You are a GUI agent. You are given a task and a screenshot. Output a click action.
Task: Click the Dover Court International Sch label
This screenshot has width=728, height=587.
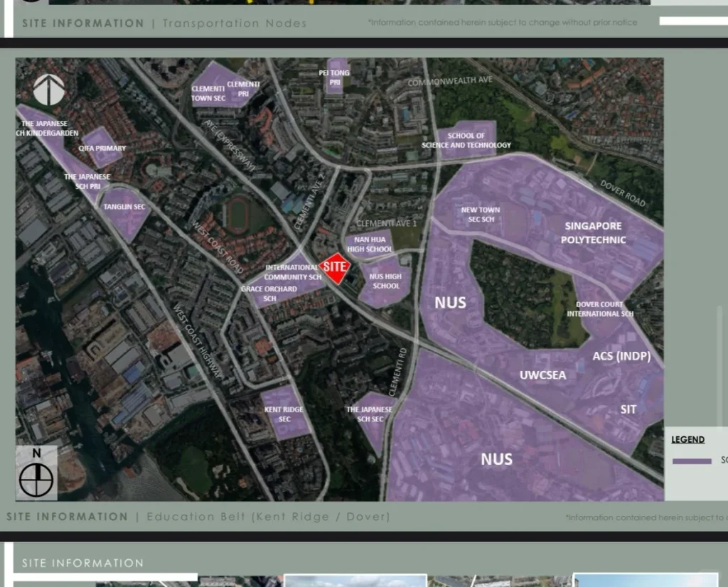[600, 309]
